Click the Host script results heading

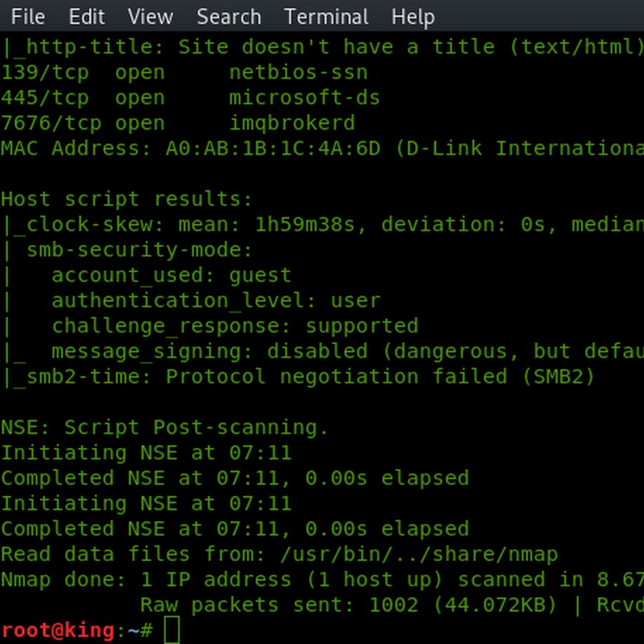[x=127, y=200]
